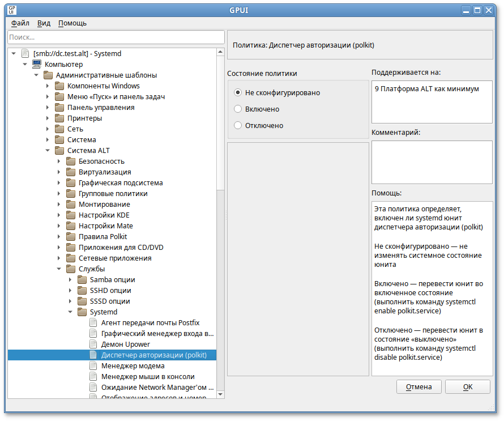Enable the policy with Включено option
The image size is (504, 421).
coord(238,109)
